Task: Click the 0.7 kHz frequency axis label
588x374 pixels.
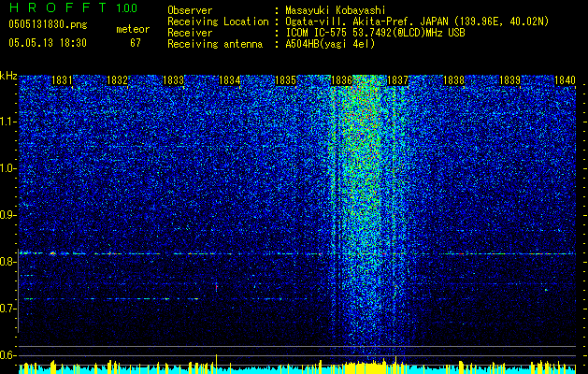Action: 8,309
